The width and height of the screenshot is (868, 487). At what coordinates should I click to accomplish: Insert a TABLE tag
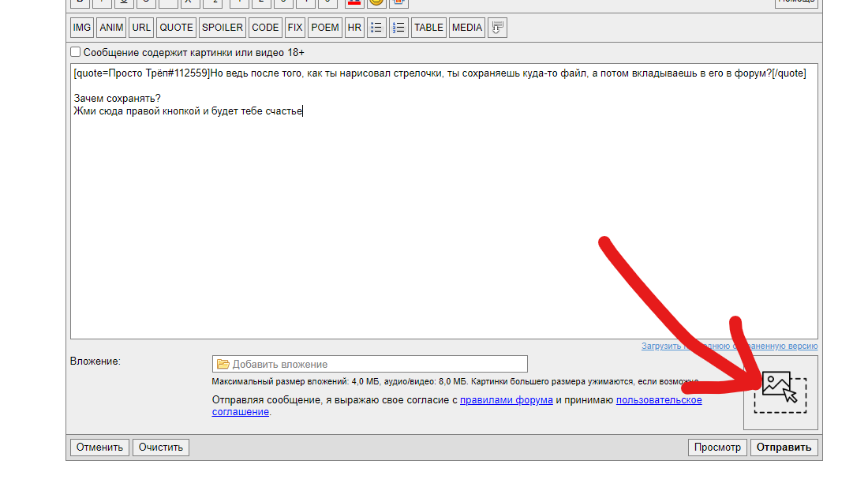coord(428,27)
